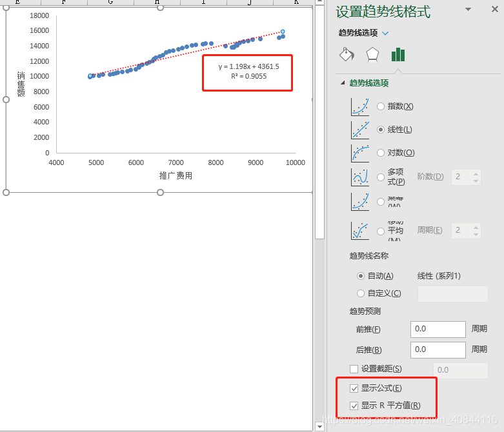Enable the 设置截距(S) checkbox

(x=354, y=369)
